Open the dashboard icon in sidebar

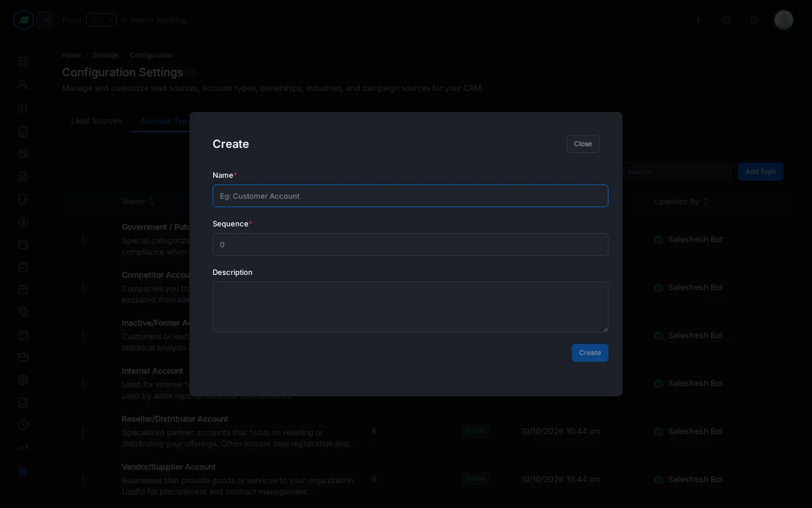coord(23,62)
